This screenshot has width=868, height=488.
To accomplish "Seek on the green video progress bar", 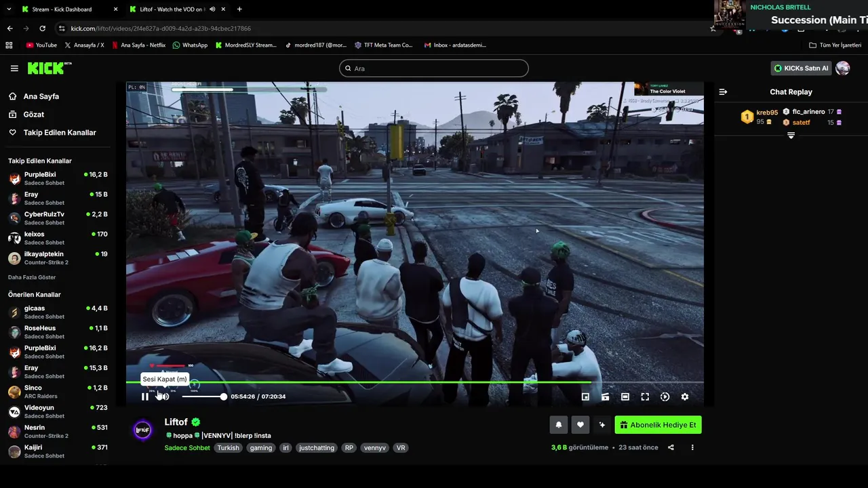I will click(x=414, y=383).
